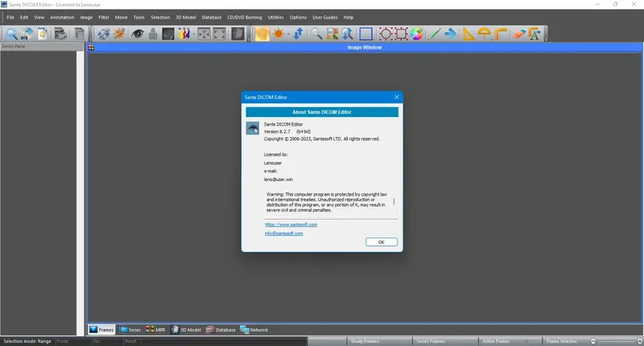
Task: Select the magnifier zoom tool
Action: point(316,34)
